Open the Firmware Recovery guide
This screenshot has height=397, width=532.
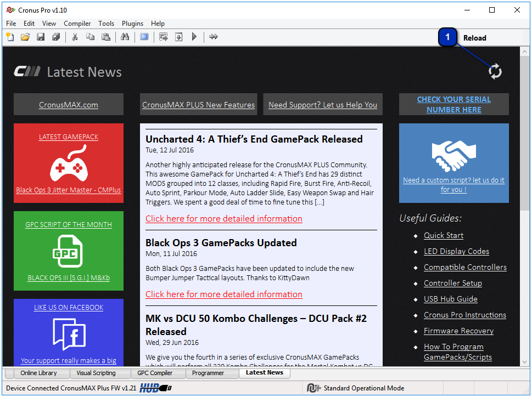click(x=459, y=331)
